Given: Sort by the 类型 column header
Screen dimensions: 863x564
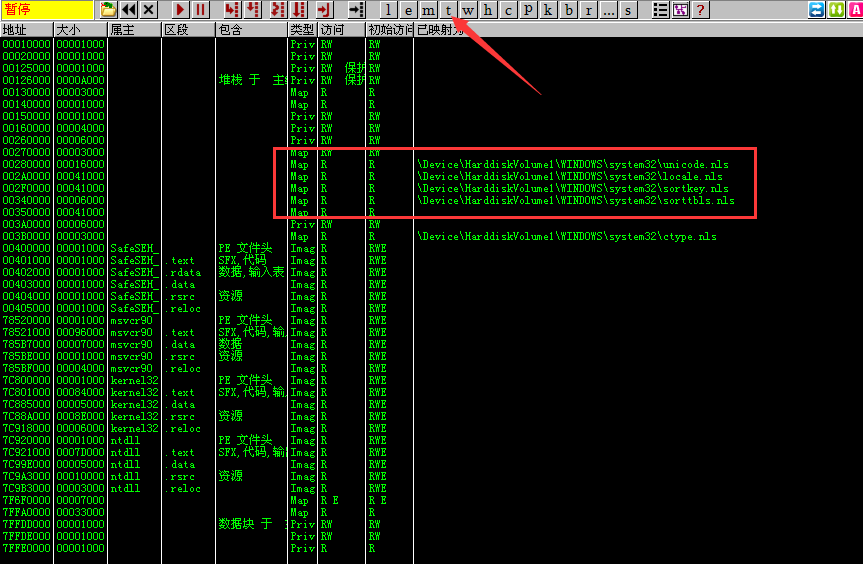Looking at the screenshot, I should click(x=302, y=30).
